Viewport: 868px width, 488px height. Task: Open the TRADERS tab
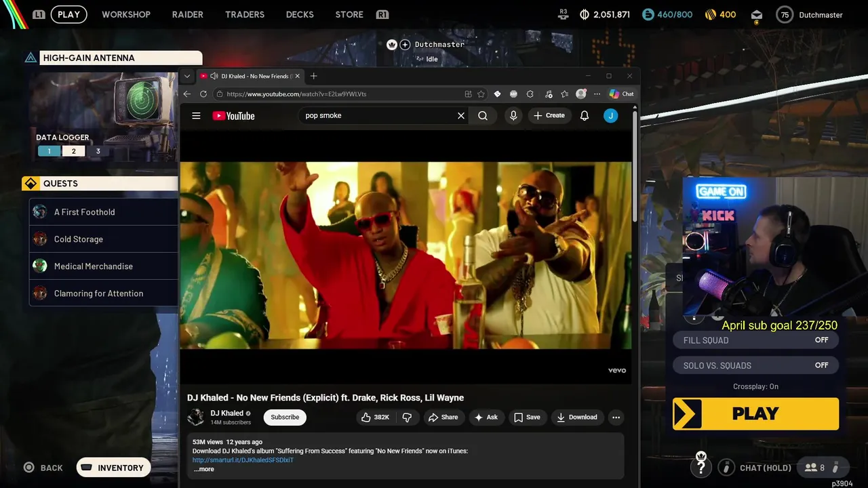point(245,14)
